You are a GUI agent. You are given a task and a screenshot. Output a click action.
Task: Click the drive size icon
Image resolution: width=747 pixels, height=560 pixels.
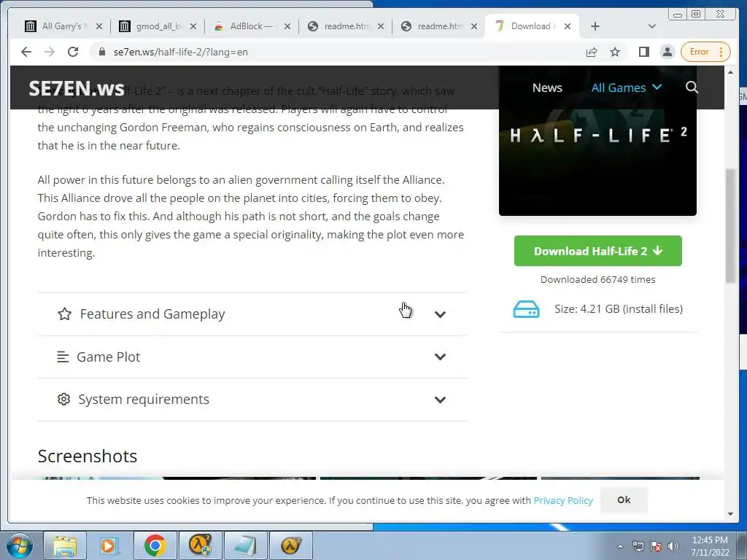tap(526, 309)
